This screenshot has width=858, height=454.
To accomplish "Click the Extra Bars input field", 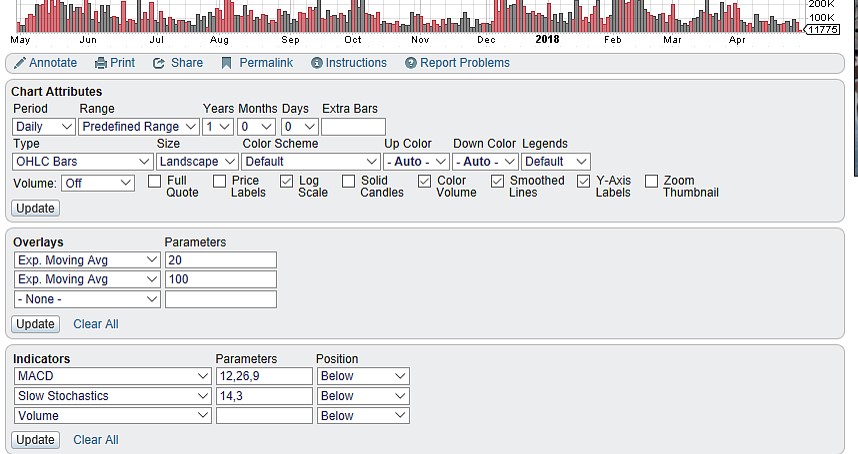I will point(353,127).
